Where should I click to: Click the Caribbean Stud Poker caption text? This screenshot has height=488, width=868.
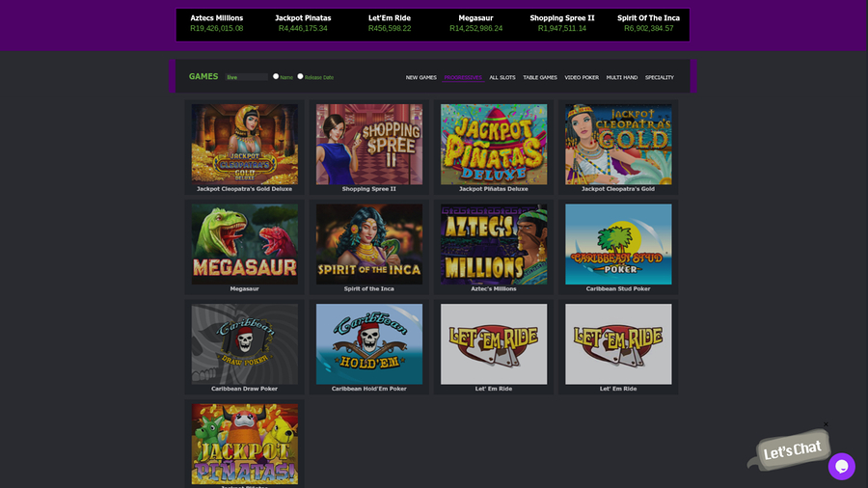(x=618, y=288)
